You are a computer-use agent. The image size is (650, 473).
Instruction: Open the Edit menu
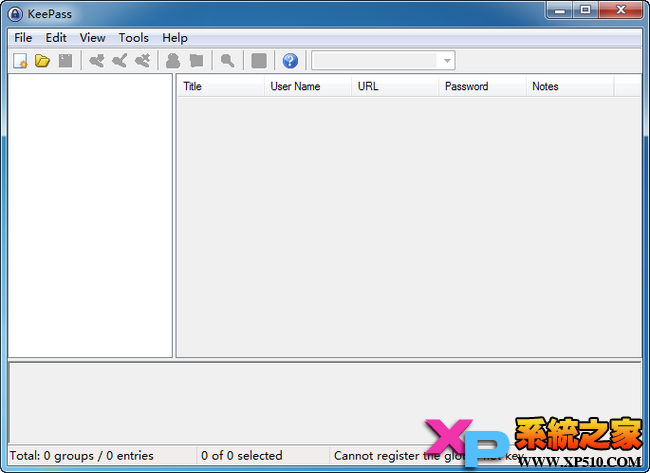(56, 38)
